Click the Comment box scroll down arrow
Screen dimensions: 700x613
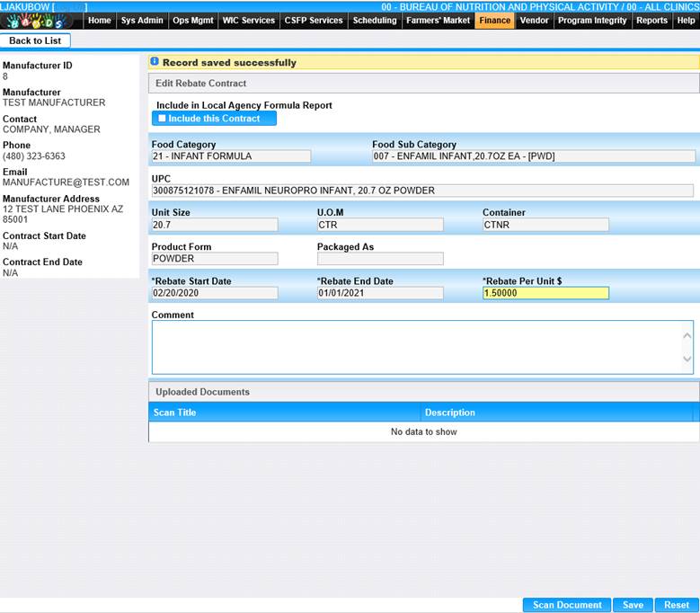687,359
